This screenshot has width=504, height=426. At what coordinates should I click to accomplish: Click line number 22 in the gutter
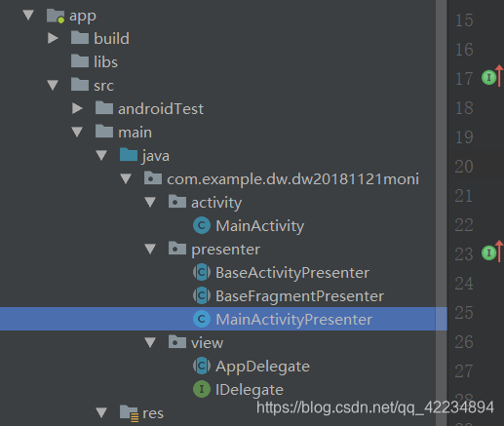[464, 225]
